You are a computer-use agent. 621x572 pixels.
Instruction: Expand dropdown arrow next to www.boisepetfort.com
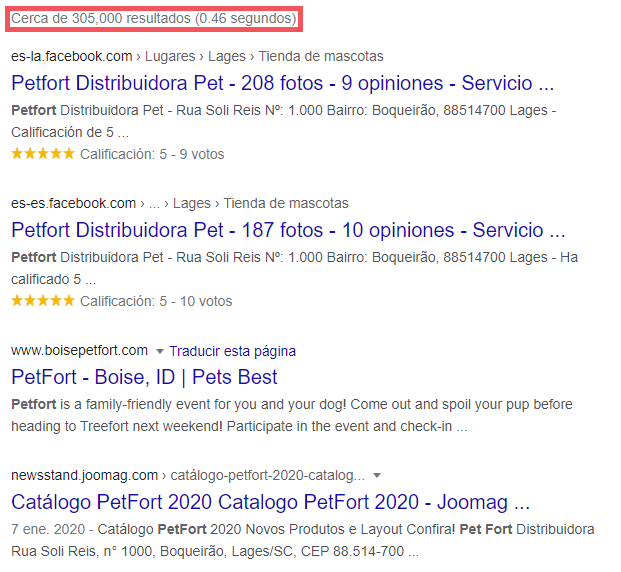160,351
